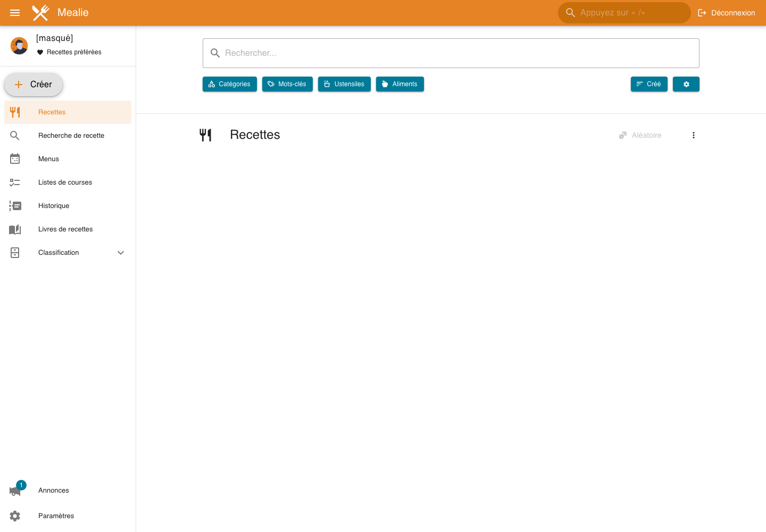Click the calendar icon for Menus
766x532 pixels.
click(15, 159)
